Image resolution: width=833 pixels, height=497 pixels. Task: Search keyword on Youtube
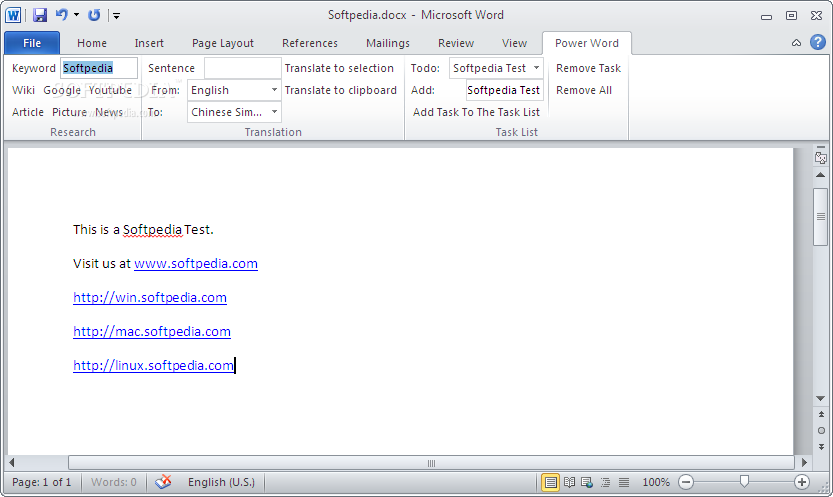[110, 90]
